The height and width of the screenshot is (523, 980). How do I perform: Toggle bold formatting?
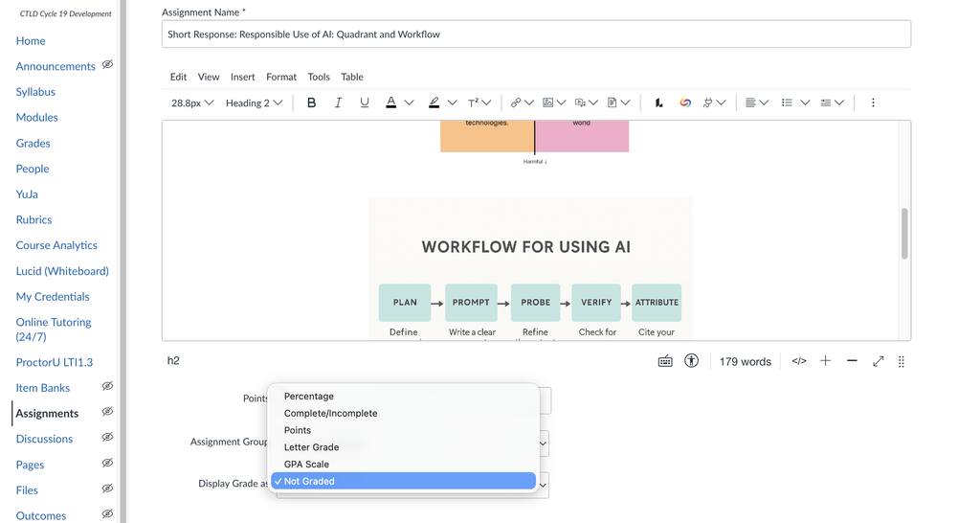(x=311, y=102)
